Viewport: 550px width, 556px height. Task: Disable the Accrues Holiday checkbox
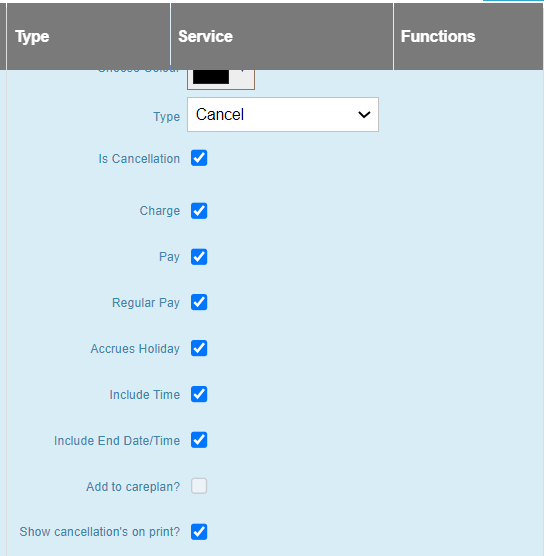pos(199,348)
